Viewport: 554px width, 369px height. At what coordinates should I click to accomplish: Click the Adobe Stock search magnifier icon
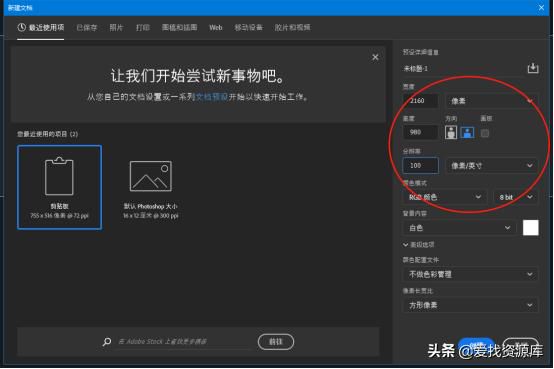107,341
